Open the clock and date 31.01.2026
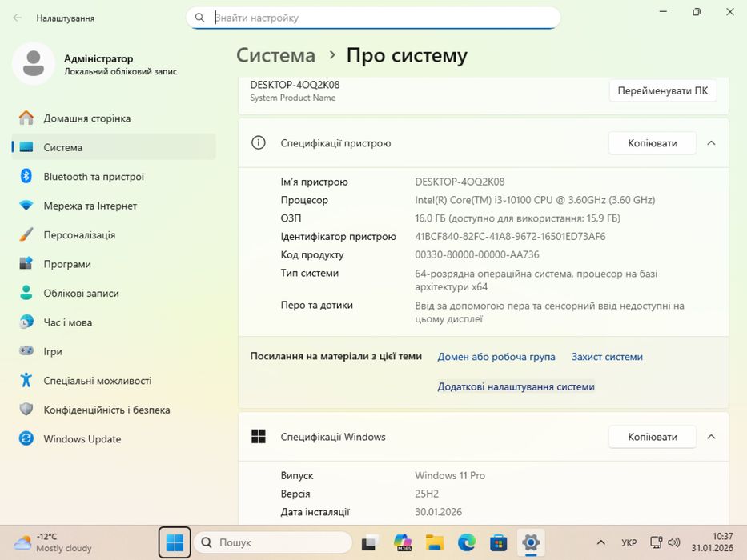This screenshot has height=560, width=747. (712, 542)
